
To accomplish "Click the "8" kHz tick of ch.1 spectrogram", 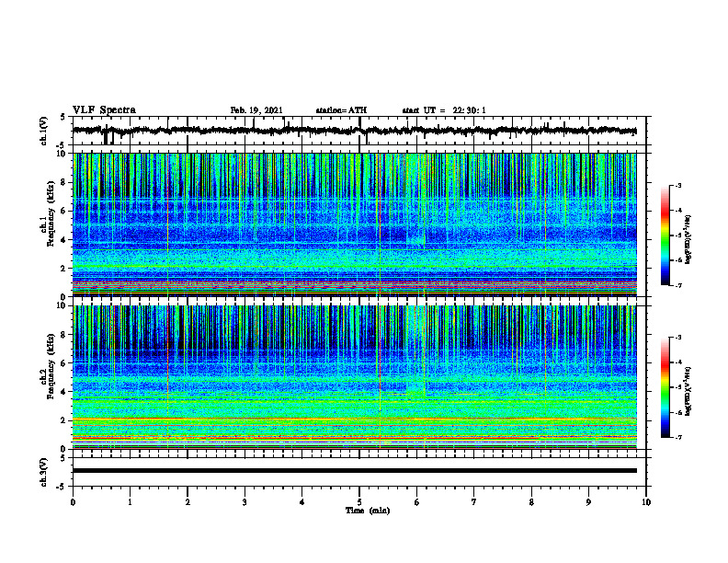I will pos(64,182).
